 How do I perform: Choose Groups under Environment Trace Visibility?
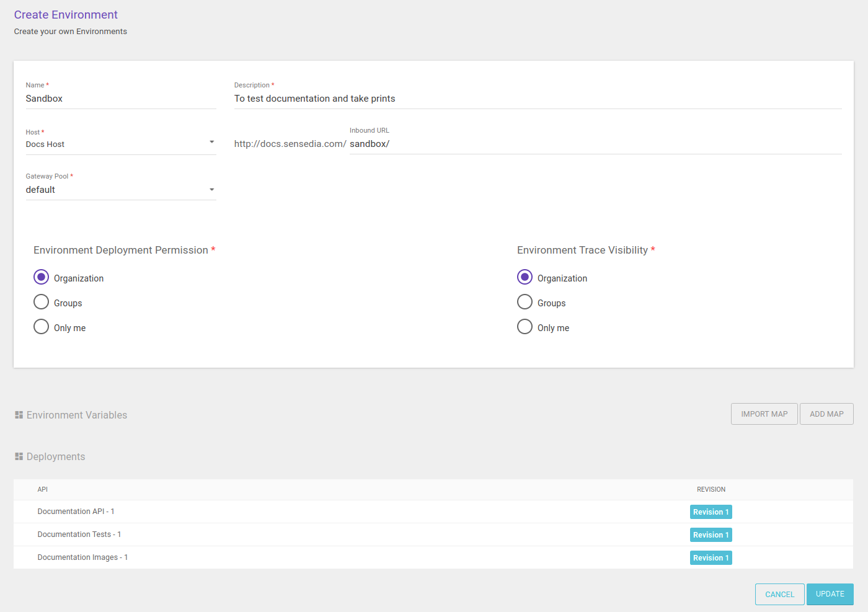point(525,302)
